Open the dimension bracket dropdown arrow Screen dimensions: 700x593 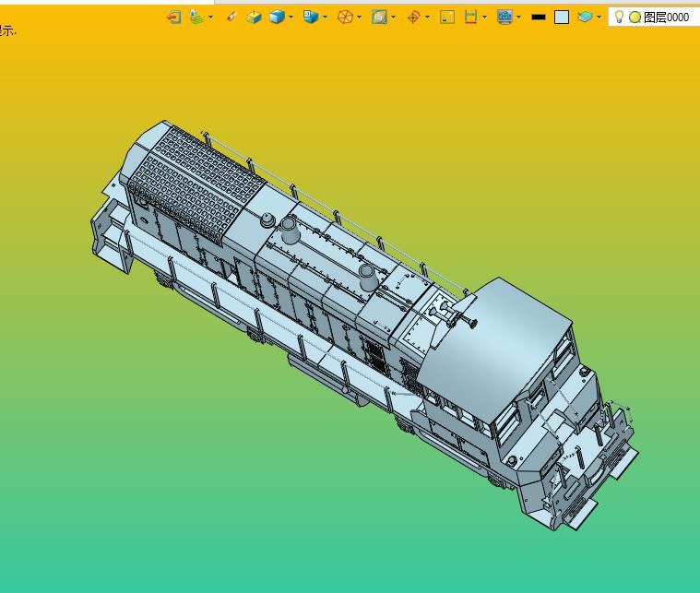click(x=485, y=18)
